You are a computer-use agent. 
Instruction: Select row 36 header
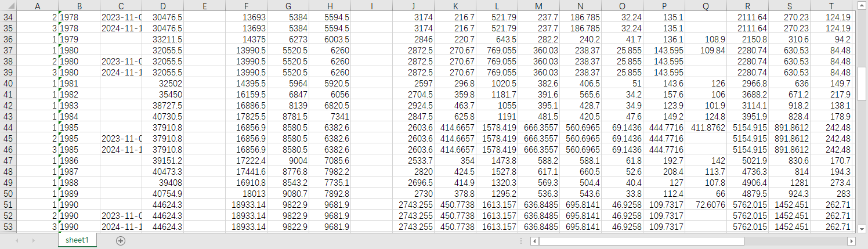tap(9, 39)
